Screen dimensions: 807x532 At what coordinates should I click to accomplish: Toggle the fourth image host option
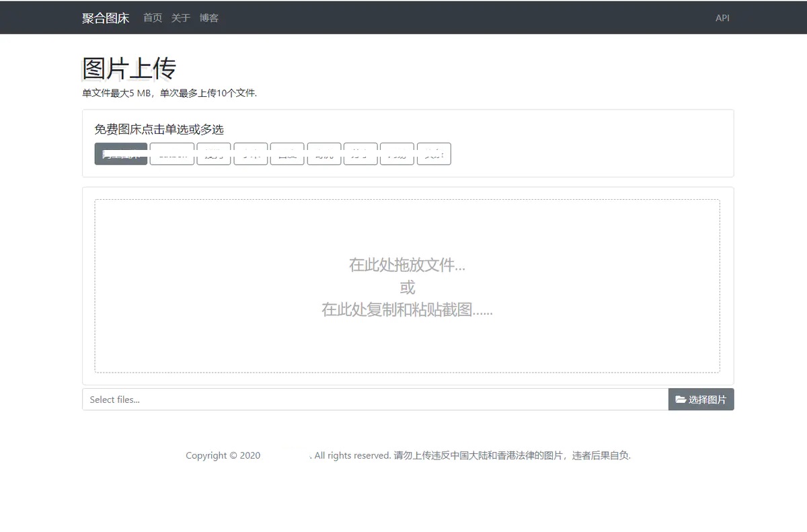pyautogui.click(x=250, y=153)
